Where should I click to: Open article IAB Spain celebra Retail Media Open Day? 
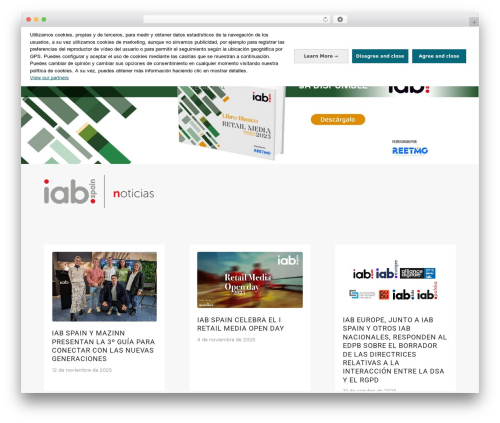[240, 324]
